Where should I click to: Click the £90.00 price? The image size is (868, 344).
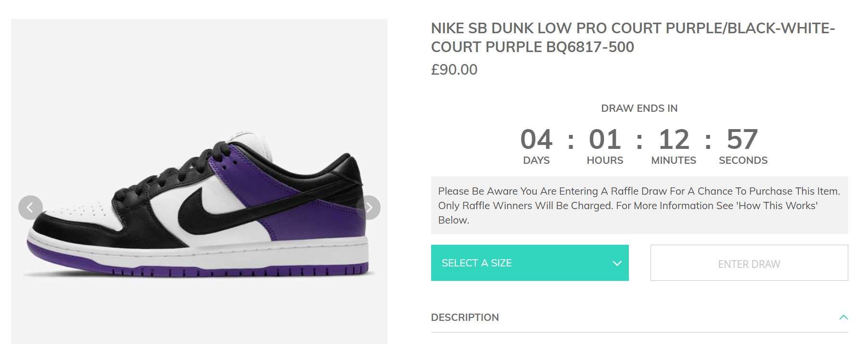pyautogui.click(x=454, y=70)
